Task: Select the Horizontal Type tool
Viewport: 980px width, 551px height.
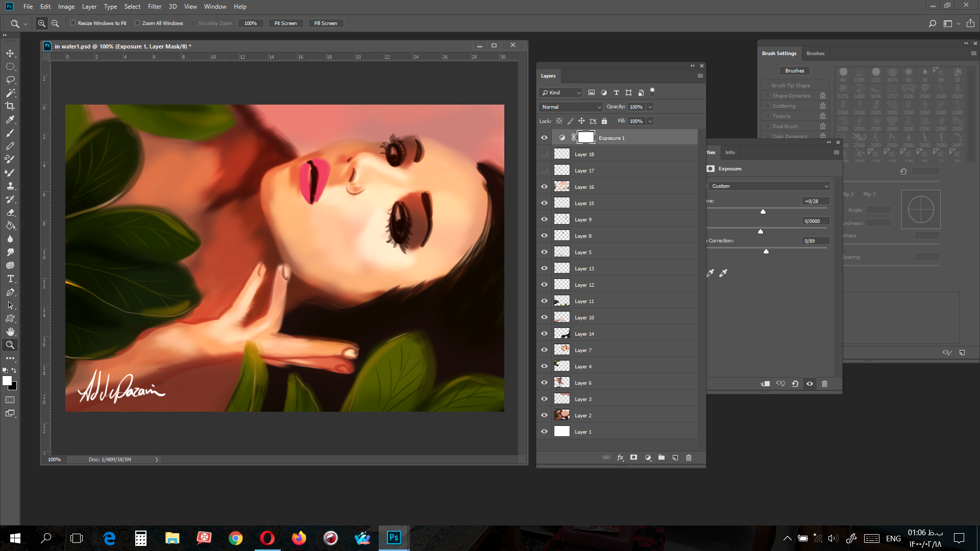Action: click(10, 279)
